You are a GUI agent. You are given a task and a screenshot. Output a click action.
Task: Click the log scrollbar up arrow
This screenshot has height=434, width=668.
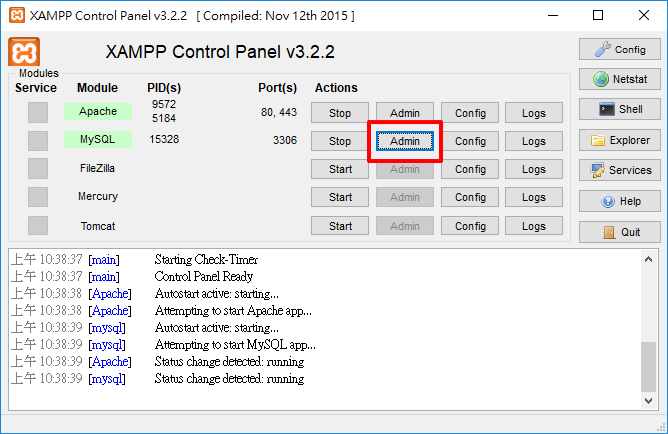click(648, 259)
